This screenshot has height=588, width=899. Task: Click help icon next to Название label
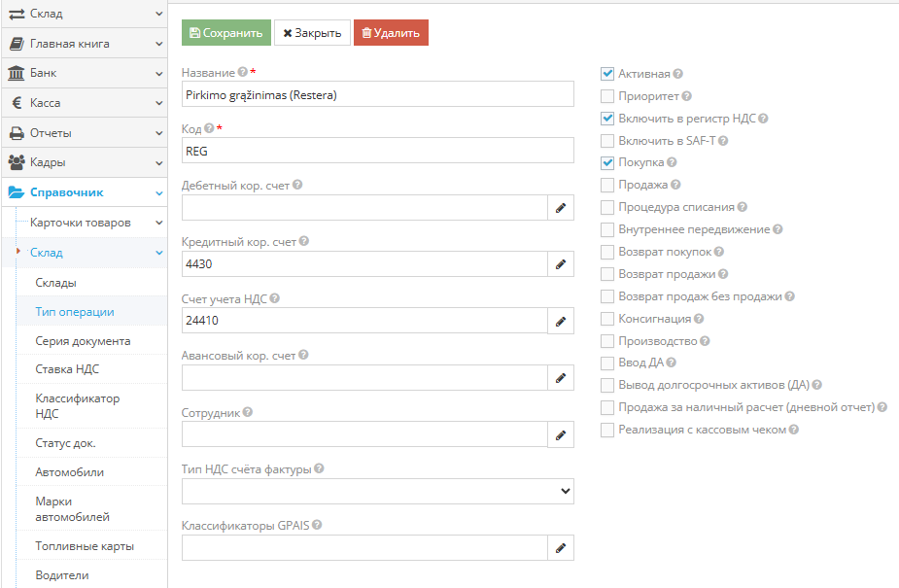(x=243, y=72)
